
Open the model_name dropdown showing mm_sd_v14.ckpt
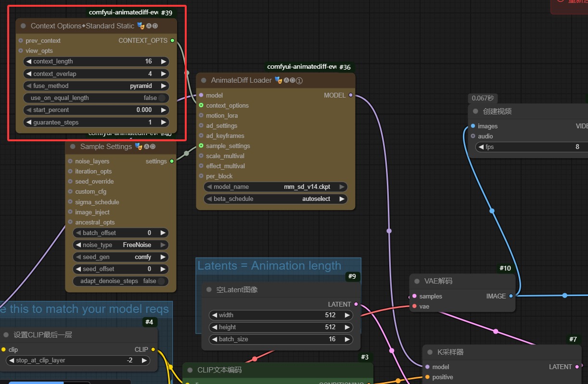(276, 187)
